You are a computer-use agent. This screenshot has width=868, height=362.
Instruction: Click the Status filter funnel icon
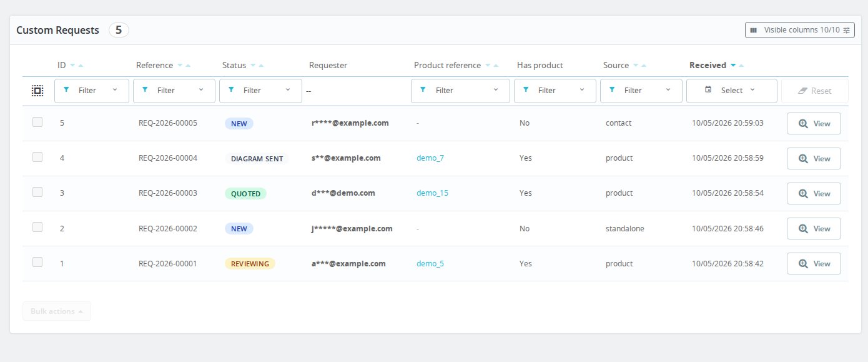(x=232, y=90)
